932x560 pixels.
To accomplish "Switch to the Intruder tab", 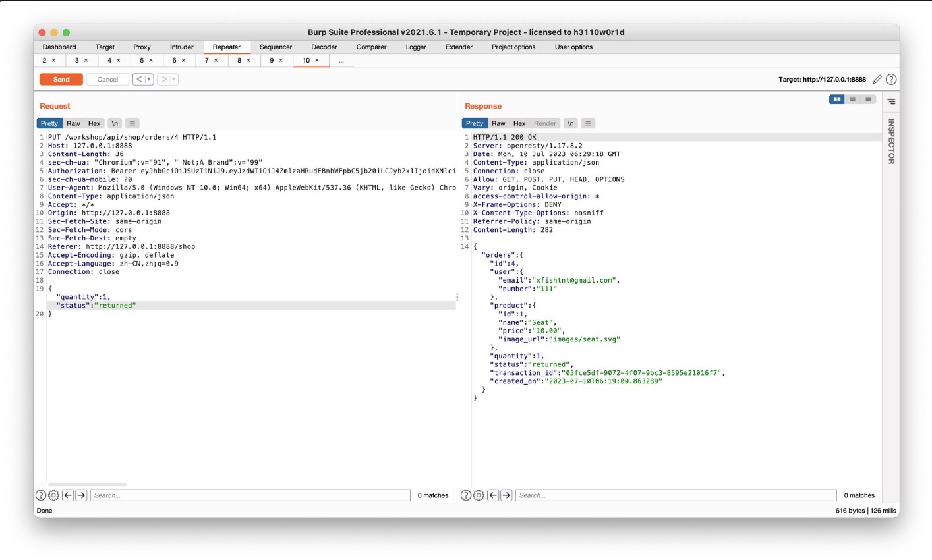I will [182, 47].
